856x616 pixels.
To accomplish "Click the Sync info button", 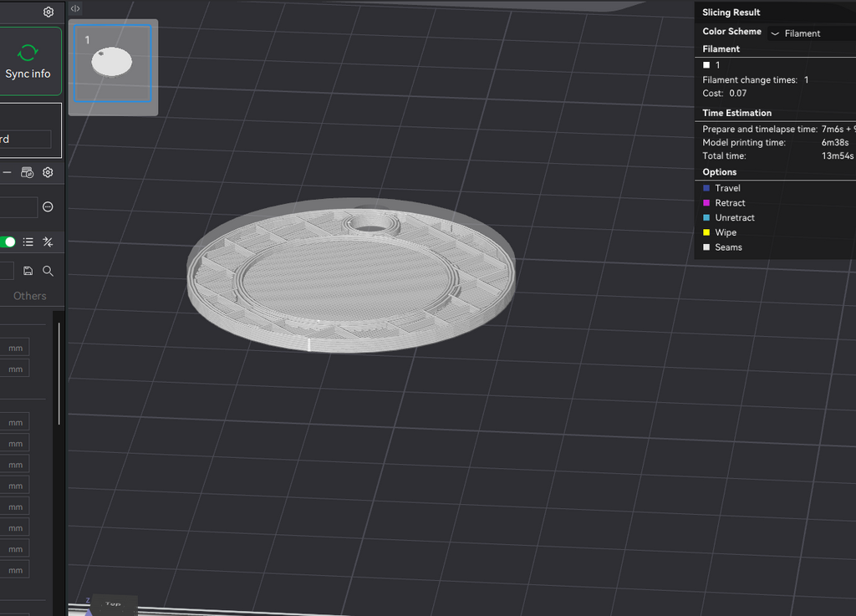I will click(28, 62).
